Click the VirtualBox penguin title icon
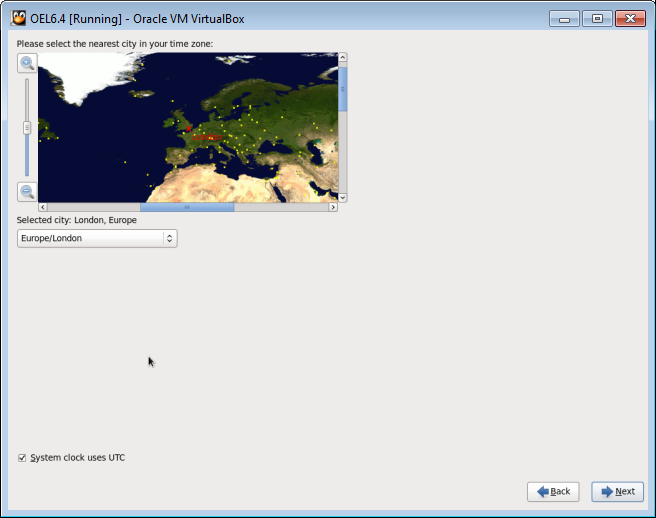 click(x=18, y=18)
